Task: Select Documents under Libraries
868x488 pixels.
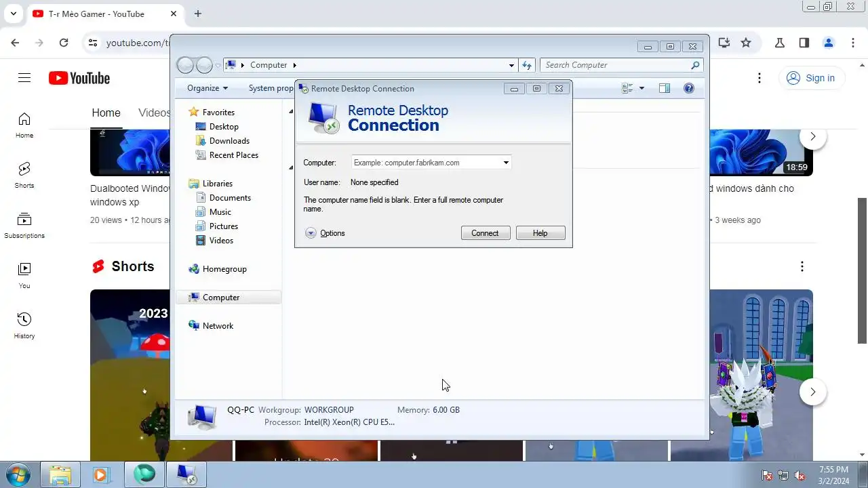Action: [x=230, y=198]
